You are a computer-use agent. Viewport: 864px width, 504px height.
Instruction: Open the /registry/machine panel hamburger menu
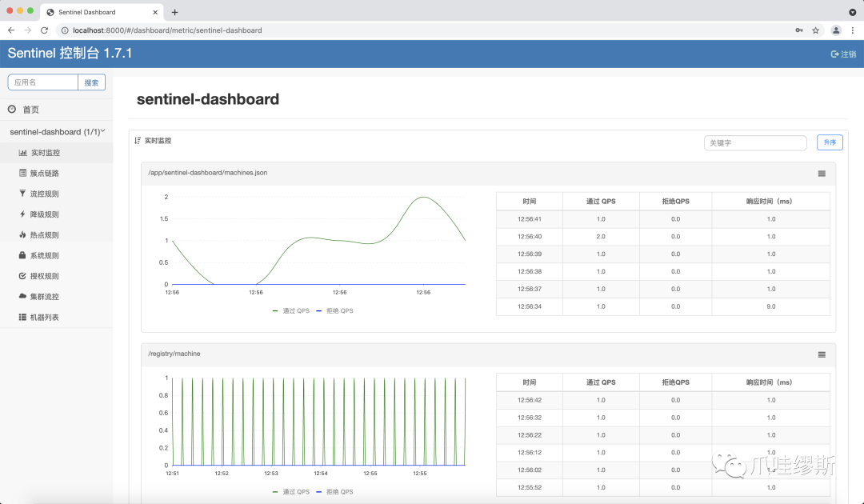pyautogui.click(x=822, y=354)
